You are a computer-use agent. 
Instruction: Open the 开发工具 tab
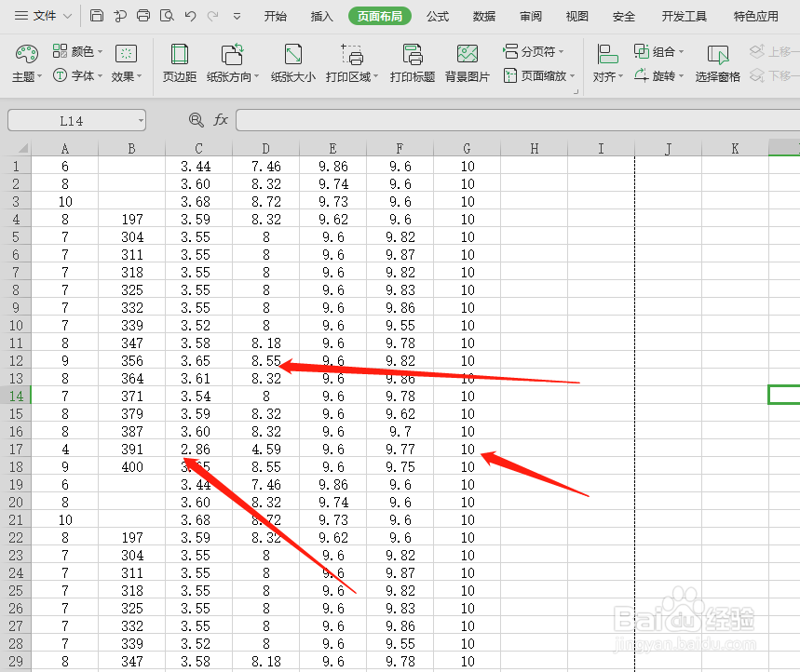point(684,17)
